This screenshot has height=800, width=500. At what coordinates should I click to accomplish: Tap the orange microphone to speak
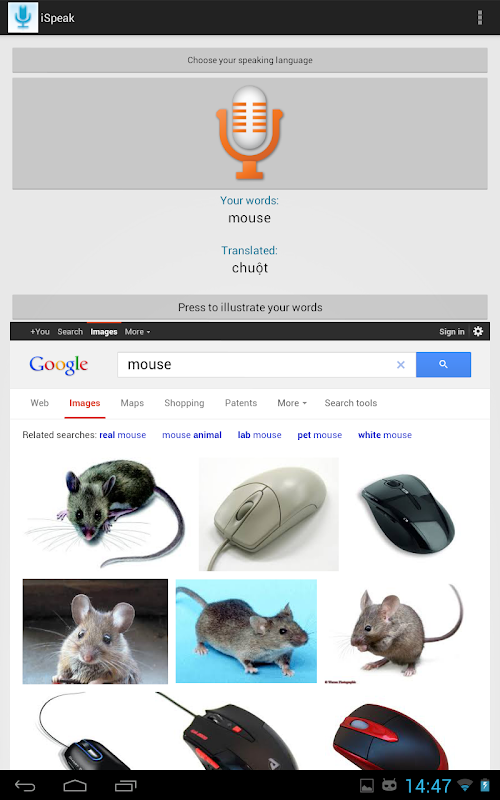[249, 133]
